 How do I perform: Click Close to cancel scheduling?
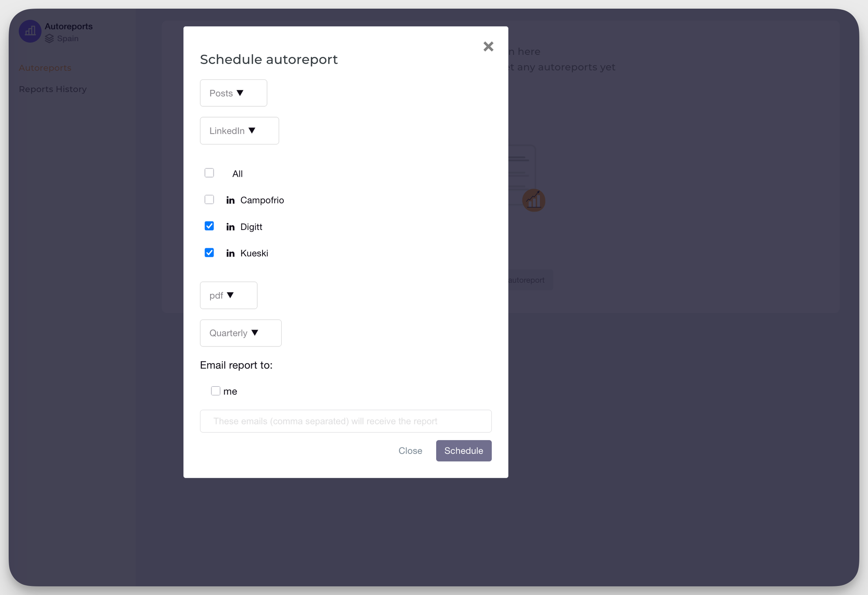(410, 450)
